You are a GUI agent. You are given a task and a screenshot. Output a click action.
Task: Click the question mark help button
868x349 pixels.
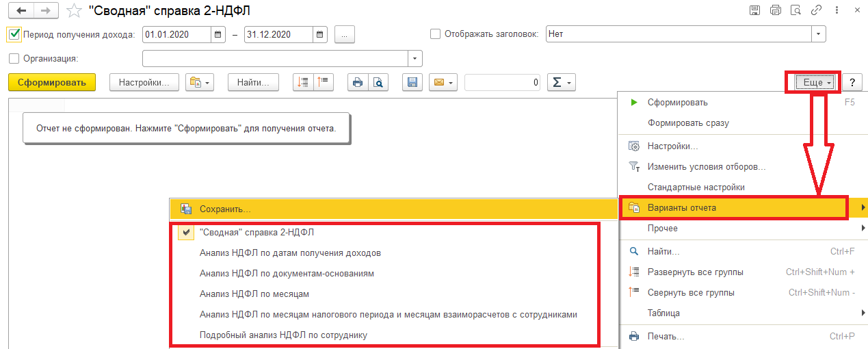point(852,82)
